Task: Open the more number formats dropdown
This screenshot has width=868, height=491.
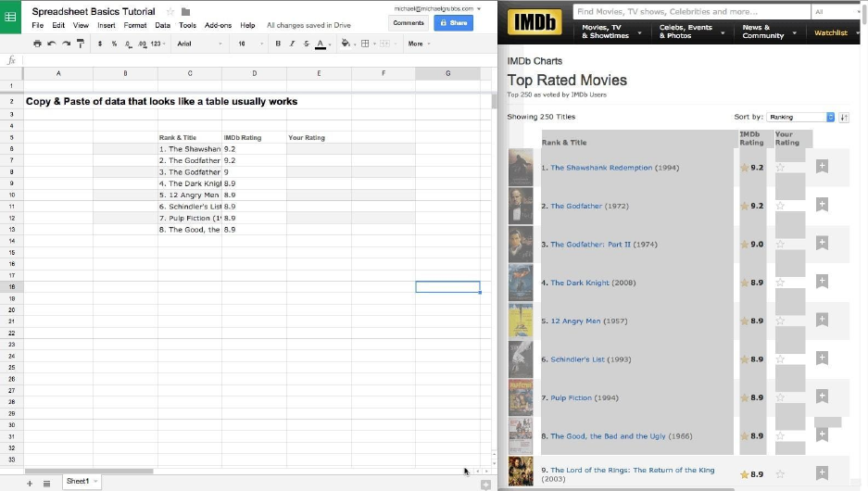Action: tap(157, 44)
